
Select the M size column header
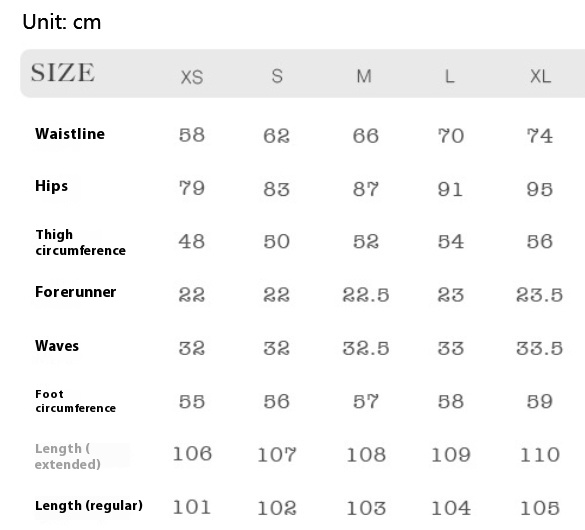tap(364, 76)
